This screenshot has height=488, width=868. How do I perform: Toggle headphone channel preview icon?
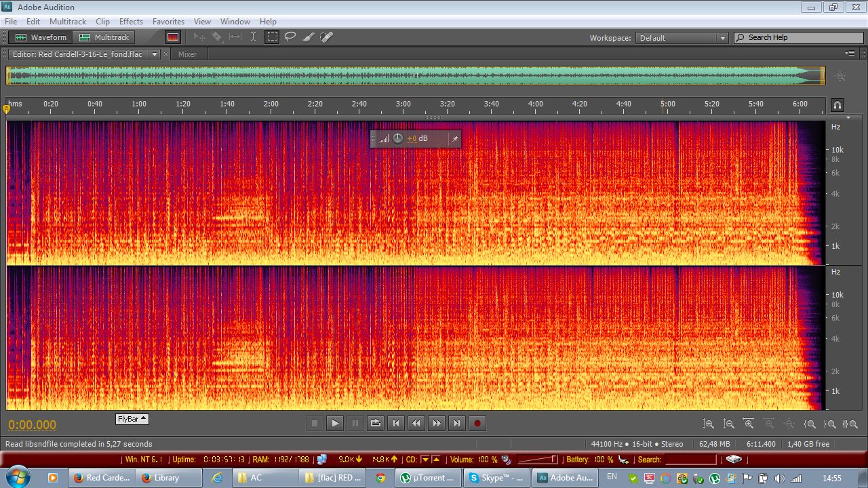(x=837, y=105)
